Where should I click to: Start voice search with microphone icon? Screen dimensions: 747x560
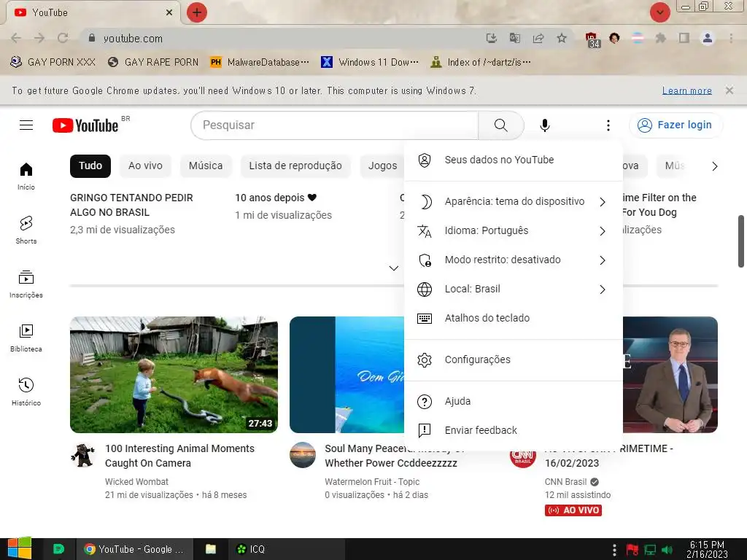545,125
